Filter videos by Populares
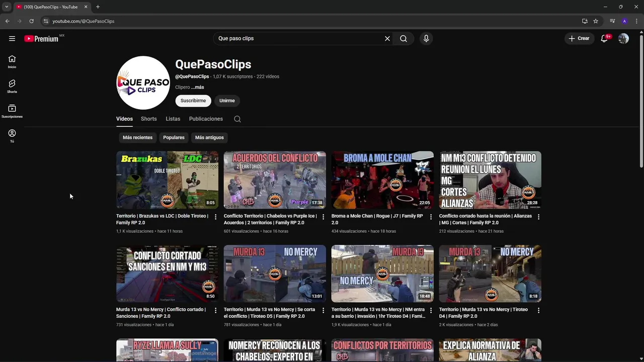 tap(174, 137)
